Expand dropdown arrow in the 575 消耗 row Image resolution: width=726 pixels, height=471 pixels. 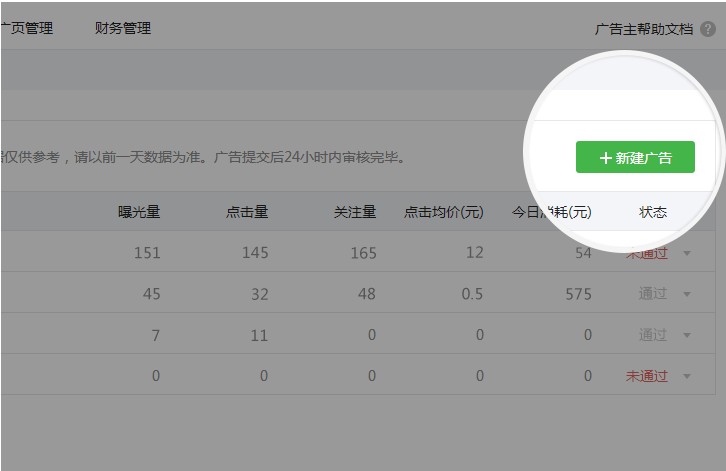(687, 294)
